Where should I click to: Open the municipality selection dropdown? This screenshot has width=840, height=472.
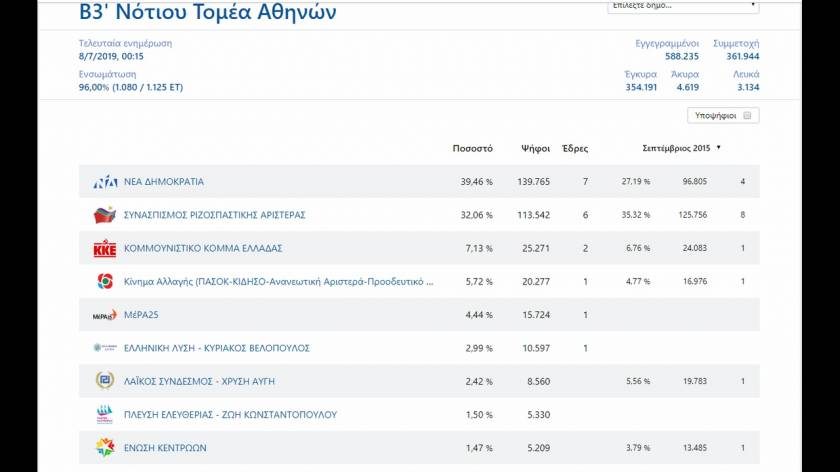(683, 6)
